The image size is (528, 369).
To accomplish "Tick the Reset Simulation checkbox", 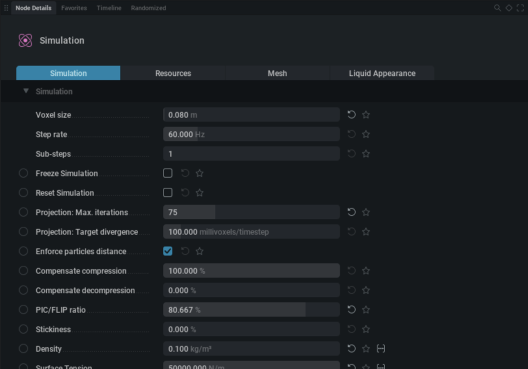I will [x=168, y=193].
